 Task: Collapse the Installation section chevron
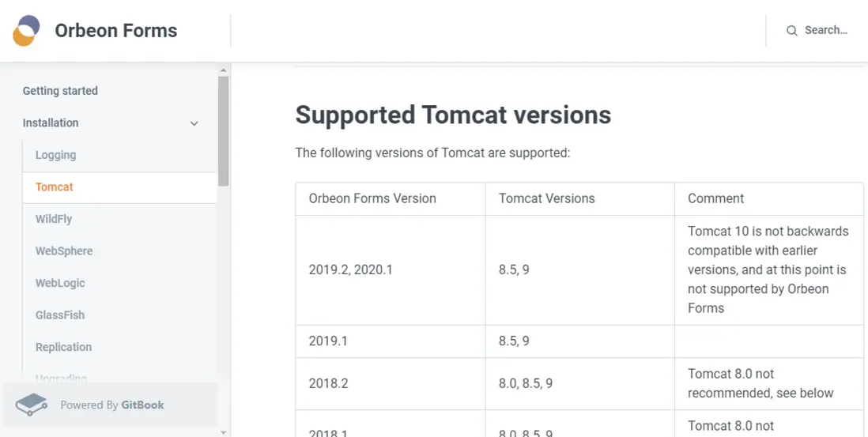click(194, 123)
